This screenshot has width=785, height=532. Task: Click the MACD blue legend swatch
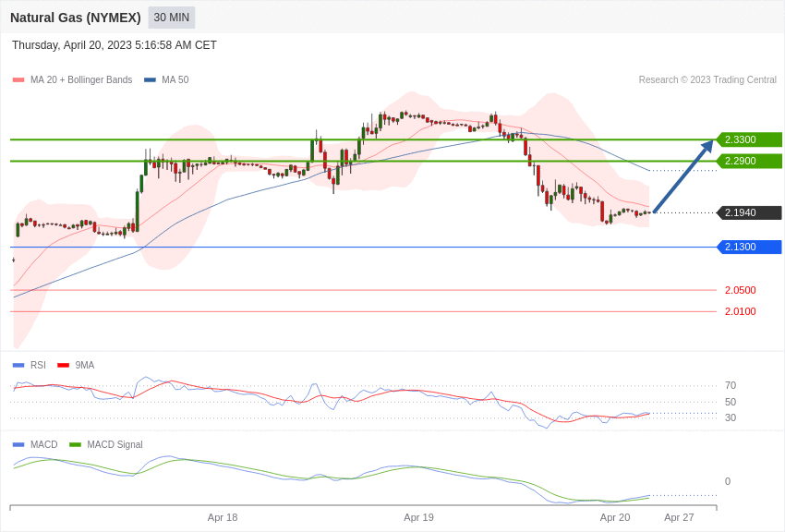point(18,444)
